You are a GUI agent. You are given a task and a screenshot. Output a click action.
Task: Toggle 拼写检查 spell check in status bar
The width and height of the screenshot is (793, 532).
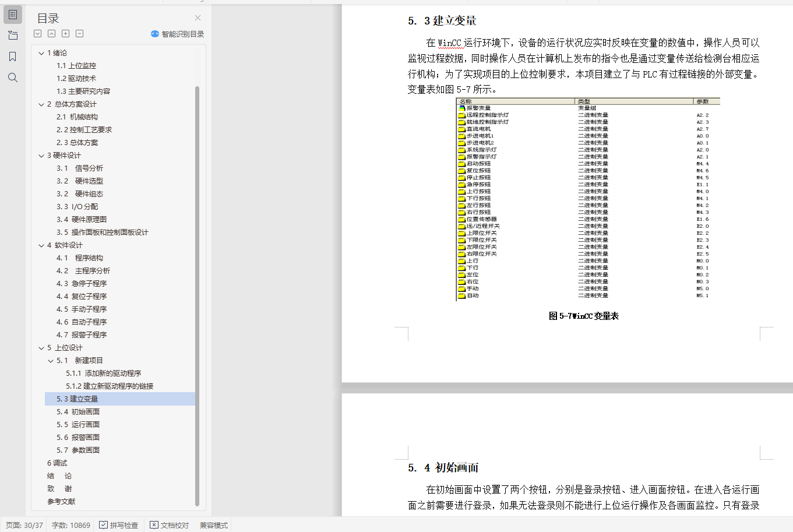[118, 525]
